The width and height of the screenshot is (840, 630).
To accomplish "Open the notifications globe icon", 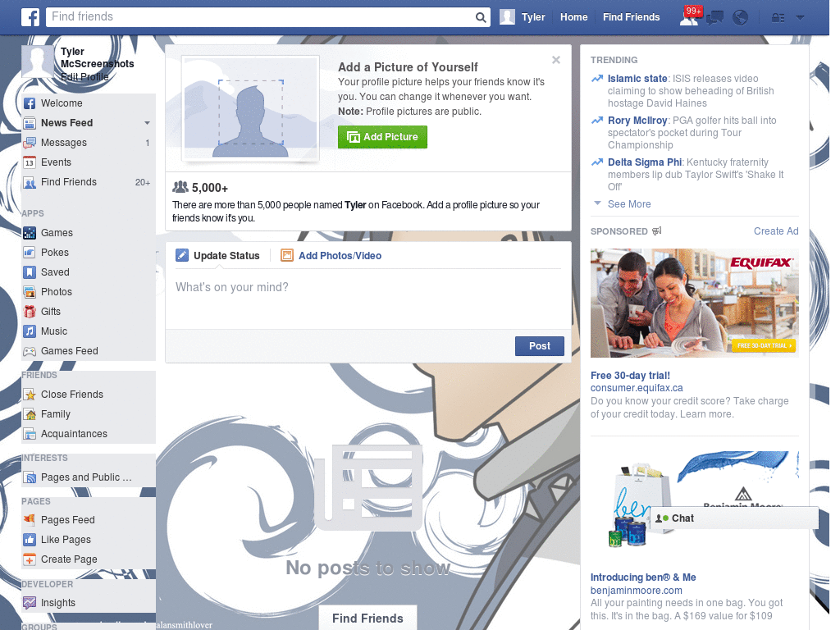I will 741,18.
